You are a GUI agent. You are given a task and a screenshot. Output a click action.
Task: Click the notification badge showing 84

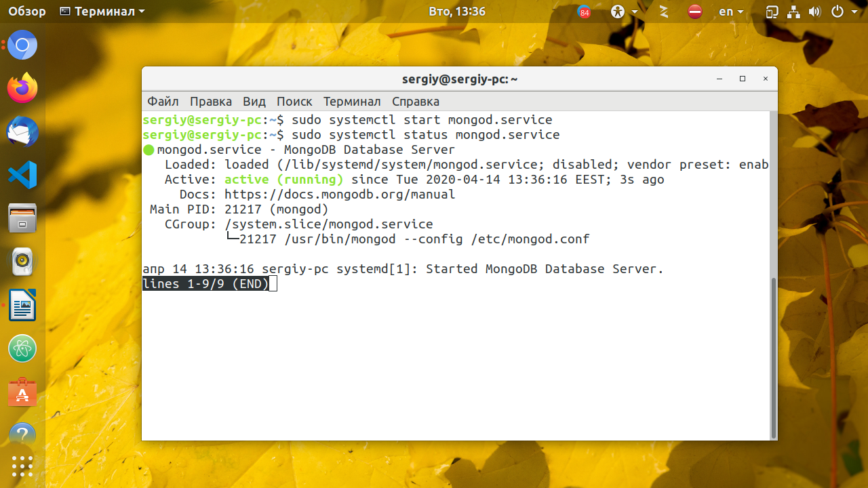coord(584,12)
